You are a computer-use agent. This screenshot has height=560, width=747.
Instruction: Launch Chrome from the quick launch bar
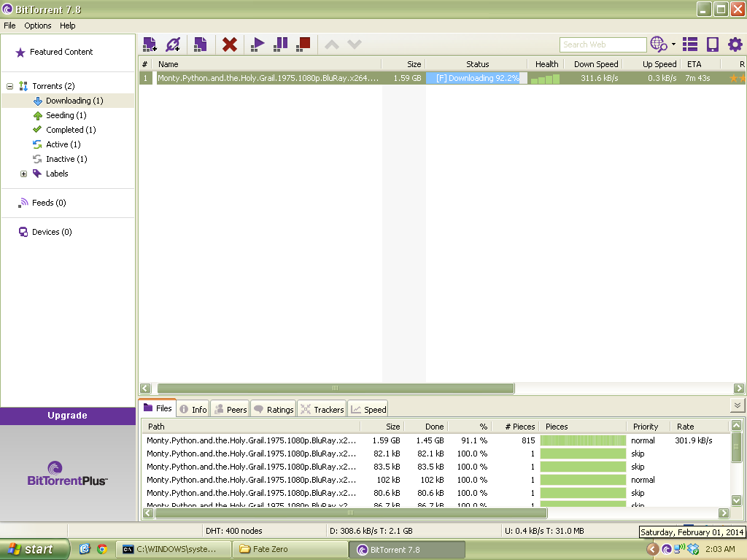[x=102, y=550]
